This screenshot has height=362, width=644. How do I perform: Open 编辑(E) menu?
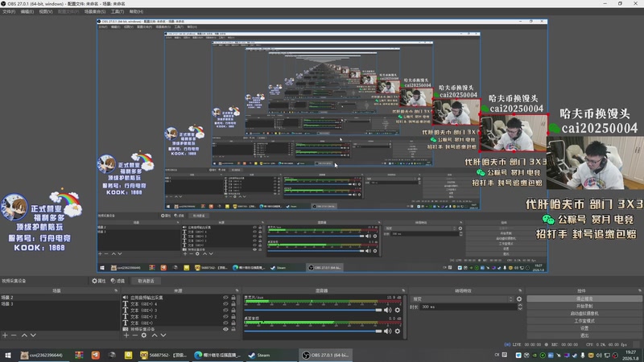27,11
